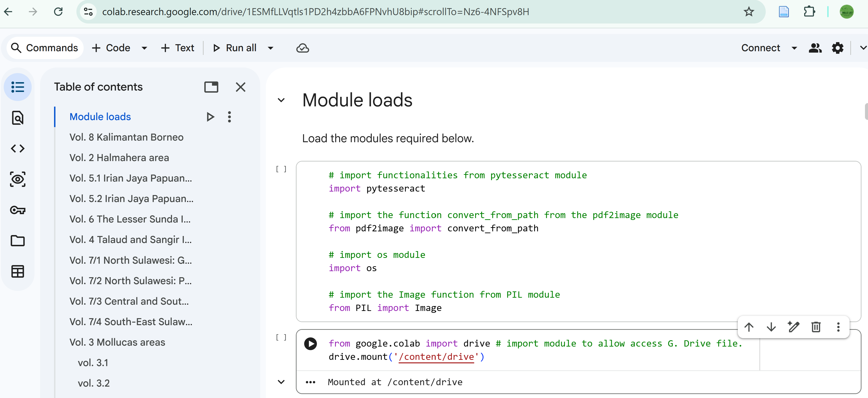Select Vol. 3 Mollucas areas entry

pyautogui.click(x=117, y=342)
